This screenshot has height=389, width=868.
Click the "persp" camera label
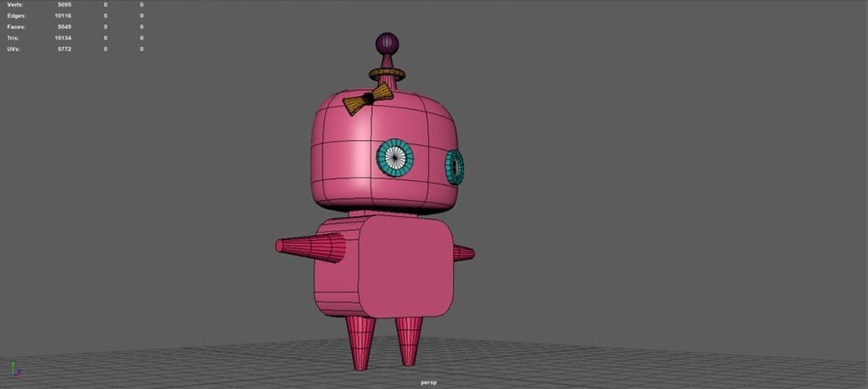coord(429,383)
